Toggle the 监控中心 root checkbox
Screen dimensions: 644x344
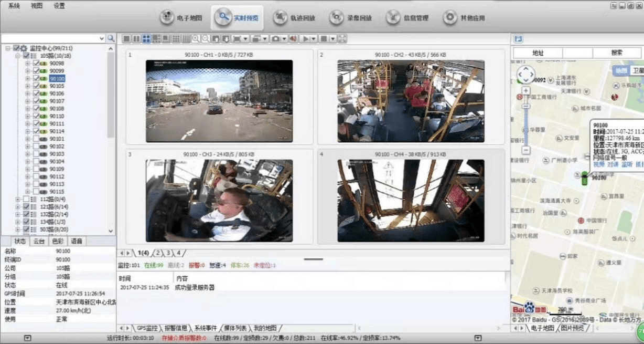16,48
